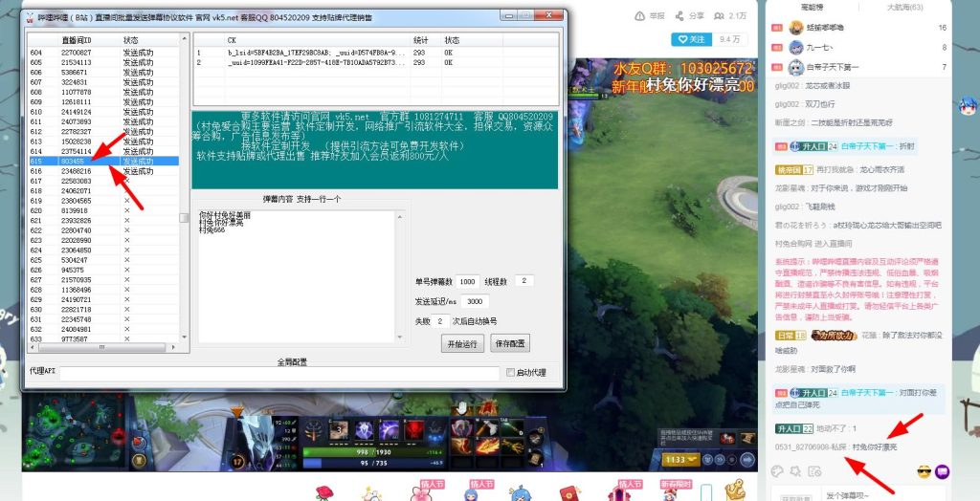980x501 pixels.
Task: Click the down arrow of room list scrollbar
Action: 184,338
